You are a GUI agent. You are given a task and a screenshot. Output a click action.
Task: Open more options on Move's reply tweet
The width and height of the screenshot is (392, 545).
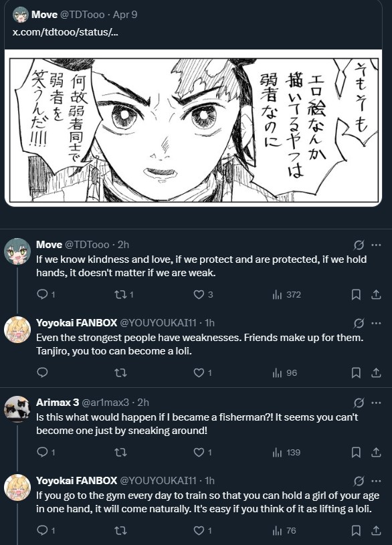(376, 245)
